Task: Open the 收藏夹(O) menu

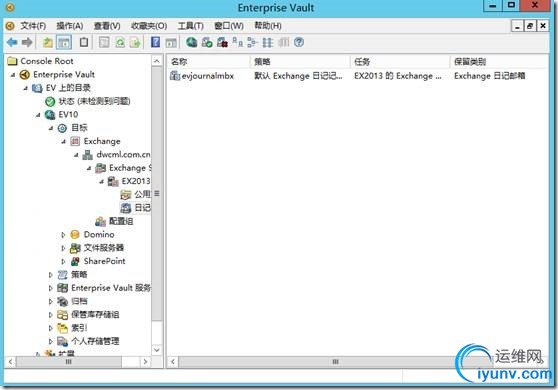Action: 149,26
